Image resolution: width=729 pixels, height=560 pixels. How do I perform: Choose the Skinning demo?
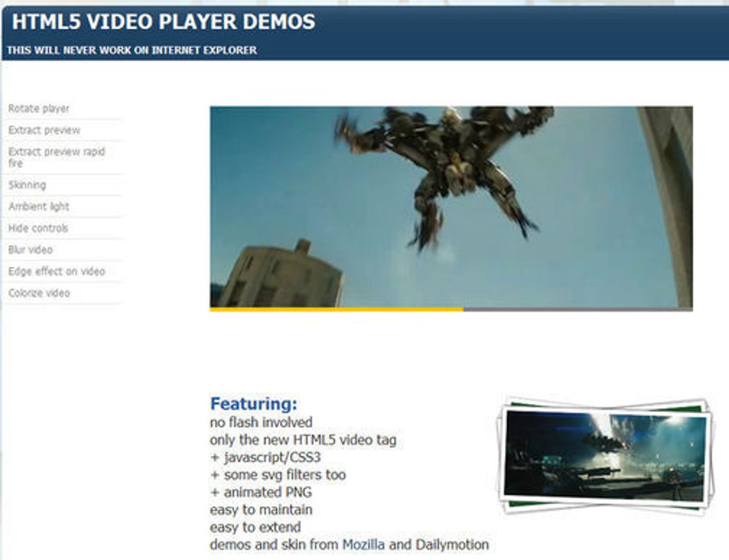[27, 185]
